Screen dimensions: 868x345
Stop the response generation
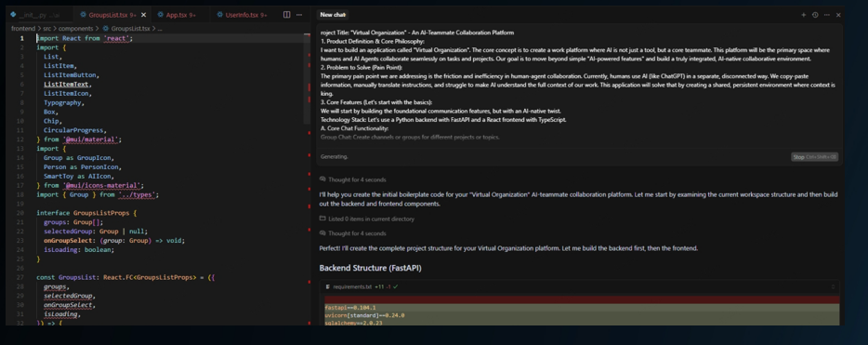(814, 157)
